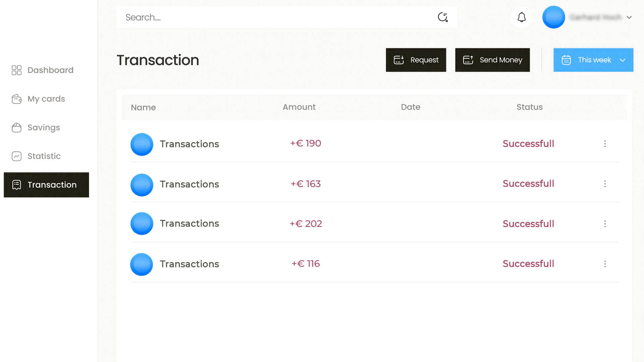Click the Status column header
Screen dimensions: 644x362
pos(529,107)
